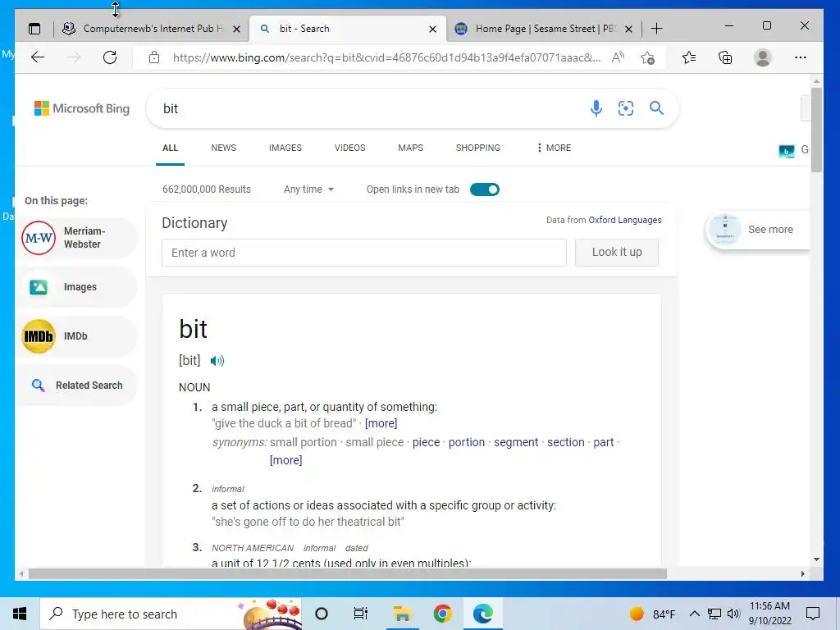
Task: Play the pronunciation audio for bit
Action: point(217,361)
